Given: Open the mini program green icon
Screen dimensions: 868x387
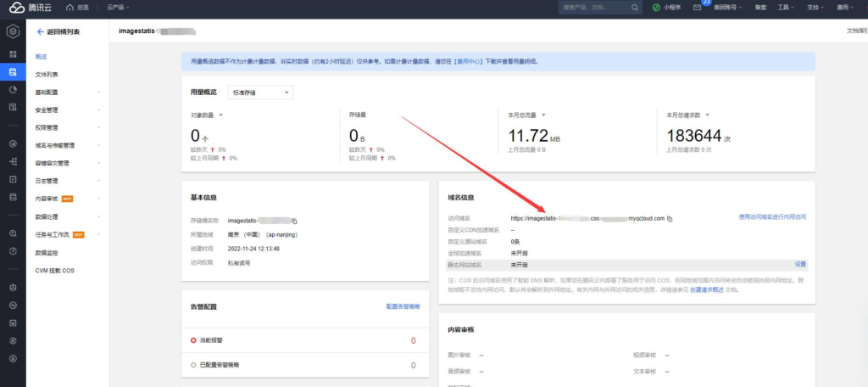Looking at the screenshot, I should pyautogui.click(x=656, y=8).
